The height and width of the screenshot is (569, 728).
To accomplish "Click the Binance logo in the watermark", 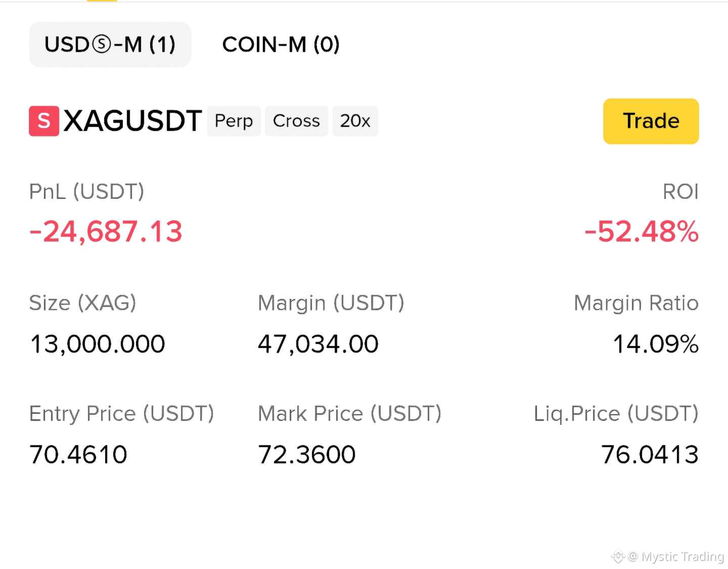I will (x=618, y=556).
